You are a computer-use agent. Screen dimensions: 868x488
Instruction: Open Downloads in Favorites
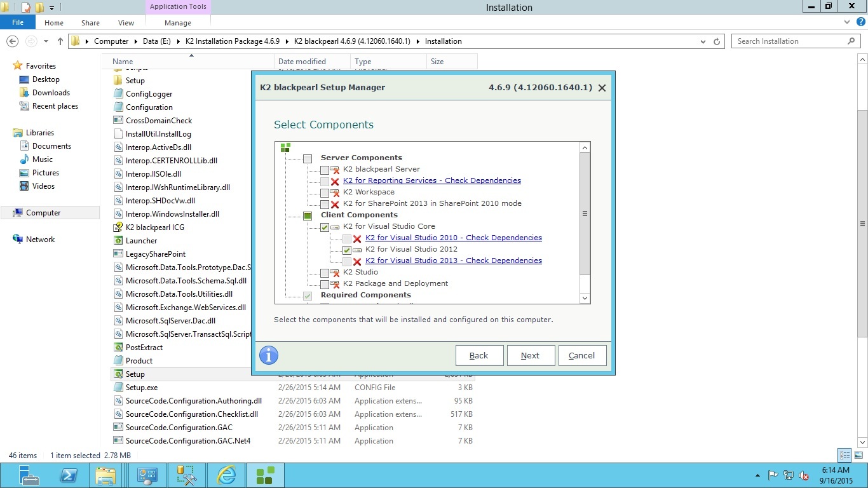(x=51, y=93)
